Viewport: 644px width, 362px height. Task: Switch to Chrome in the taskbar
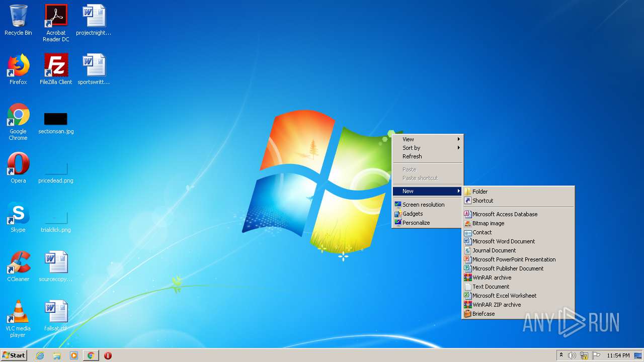click(91, 355)
